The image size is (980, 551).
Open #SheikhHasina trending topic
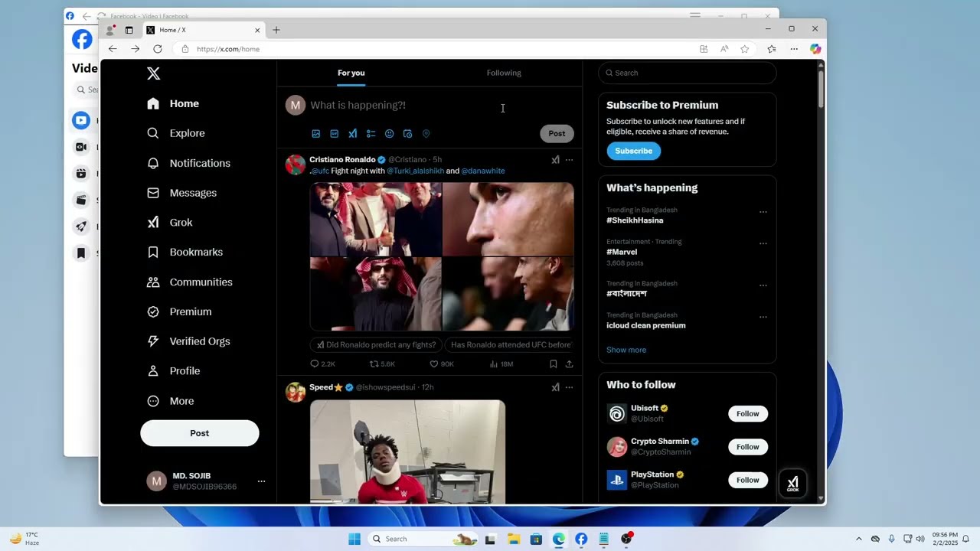click(x=635, y=220)
